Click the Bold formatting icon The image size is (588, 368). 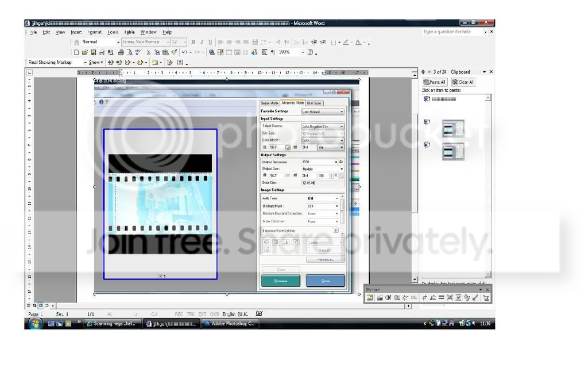pyautogui.click(x=194, y=42)
